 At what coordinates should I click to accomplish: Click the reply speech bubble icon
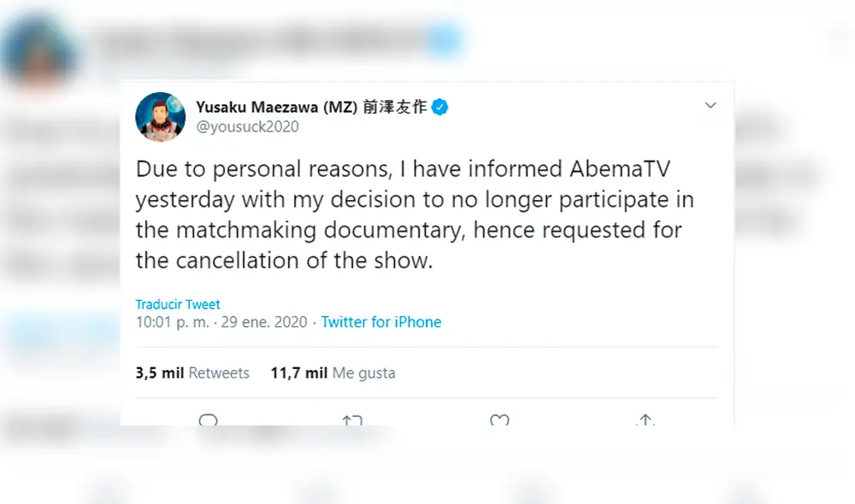(x=209, y=420)
